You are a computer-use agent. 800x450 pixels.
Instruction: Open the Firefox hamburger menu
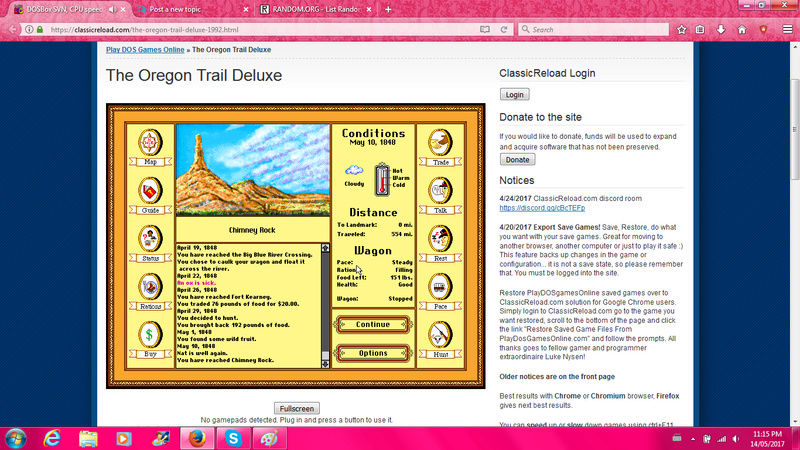[788, 30]
